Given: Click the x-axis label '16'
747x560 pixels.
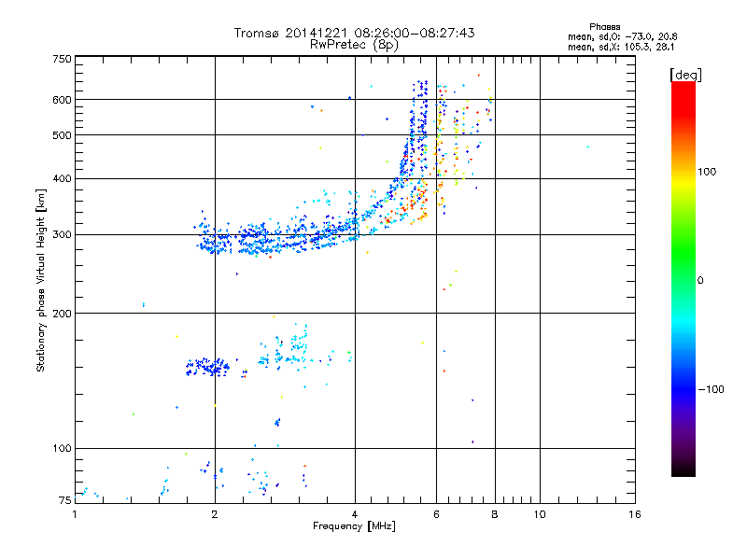Looking at the screenshot, I should click(635, 514).
